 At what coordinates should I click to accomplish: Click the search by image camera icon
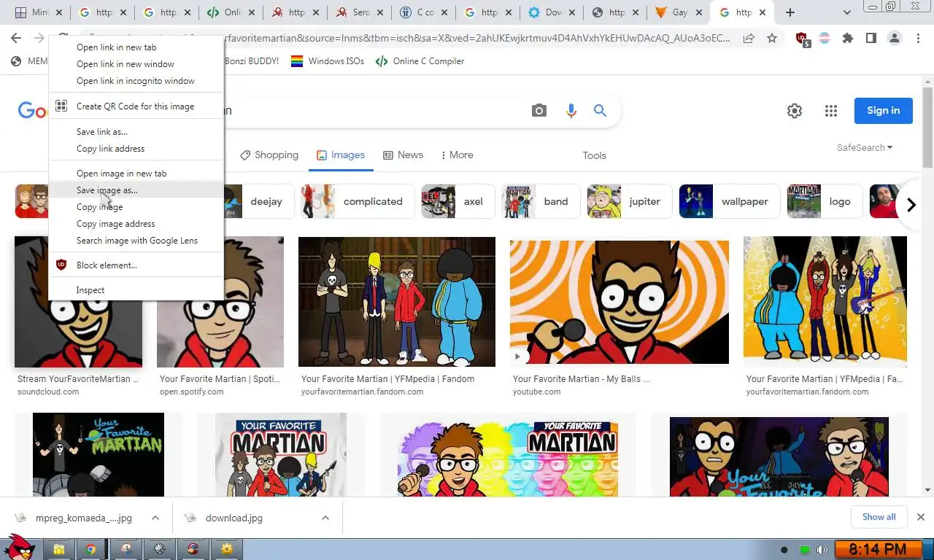click(539, 111)
